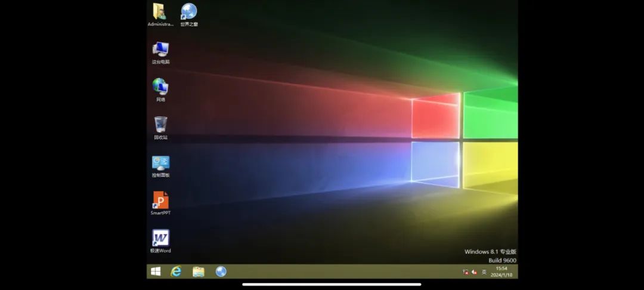644x290 pixels.
Task: Launch Internet Explorer from the taskbar
Action: pos(176,272)
